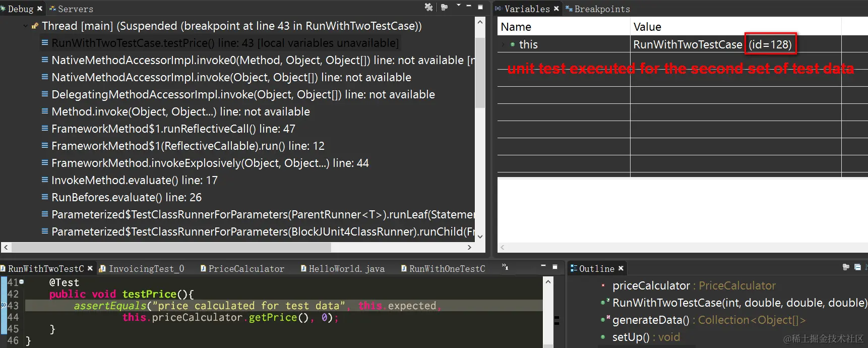Open the Debug view menu dropdown arrow
Viewport: 868px width, 348px height.
tap(458, 6)
